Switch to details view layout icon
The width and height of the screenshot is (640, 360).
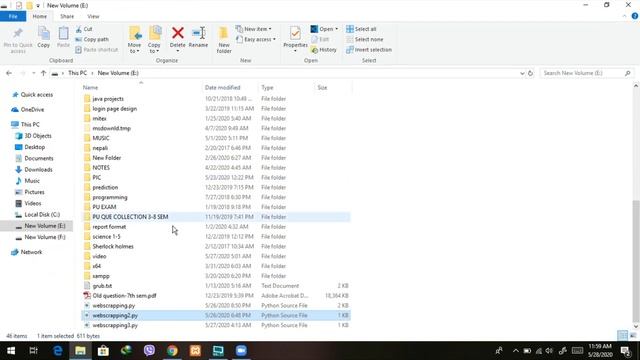click(x=622, y=336)
